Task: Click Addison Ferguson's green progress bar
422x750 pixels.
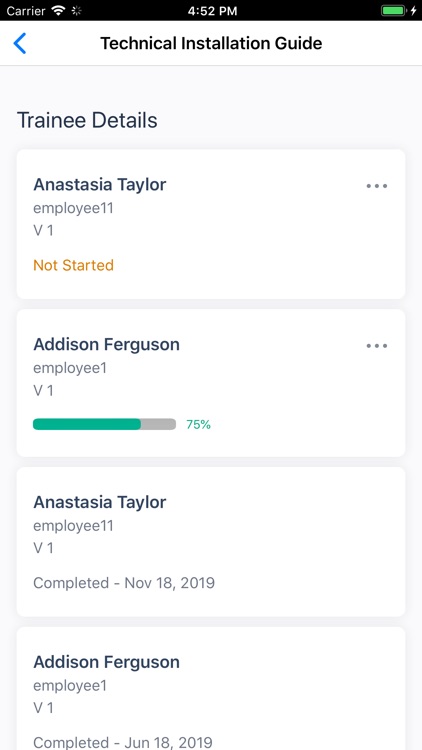Action: coord(104,424)
